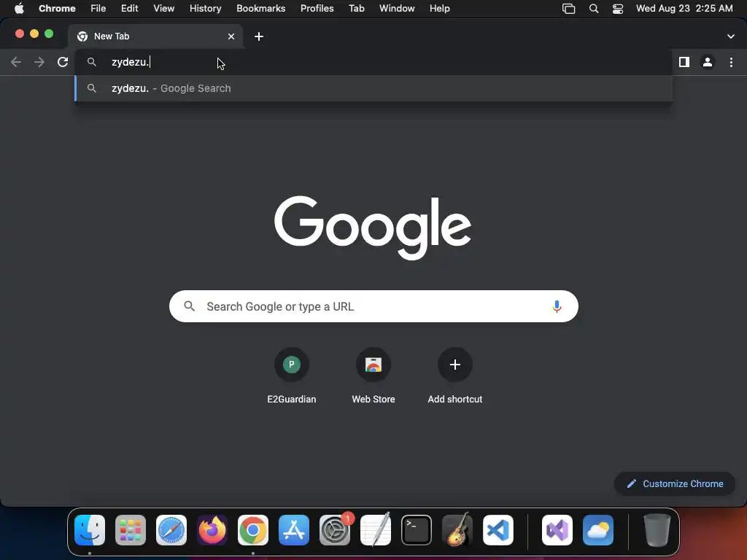The width and height of the screenshot is (747, 560).
Task: Start voice search with microphone icon
Action: click(x=557, y=306)
